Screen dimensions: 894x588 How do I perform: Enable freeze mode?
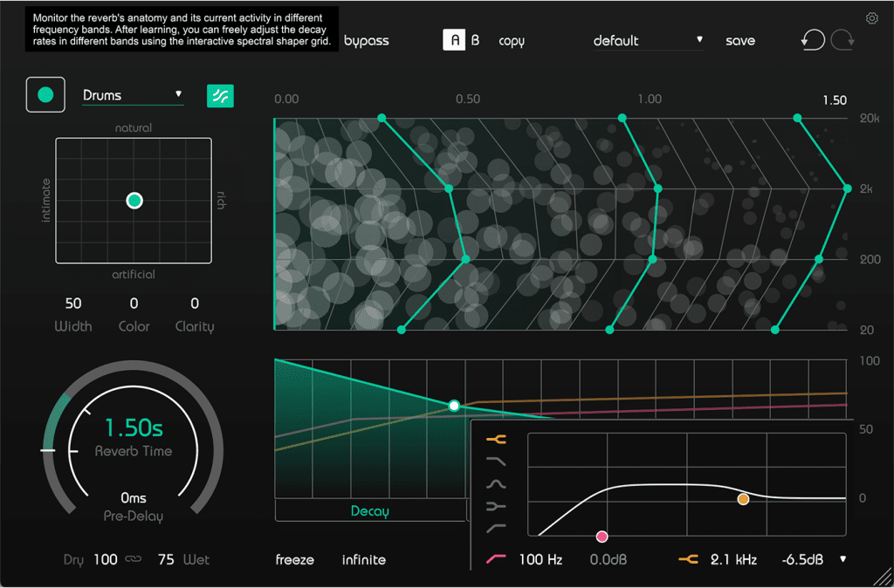click(x=294, y=559)
